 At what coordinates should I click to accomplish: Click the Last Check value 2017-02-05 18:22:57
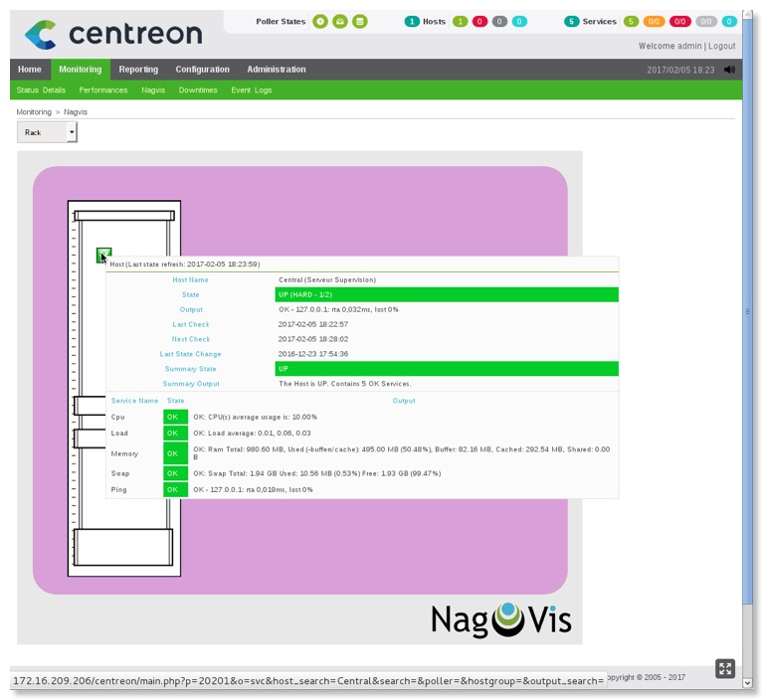click(313, 324)
